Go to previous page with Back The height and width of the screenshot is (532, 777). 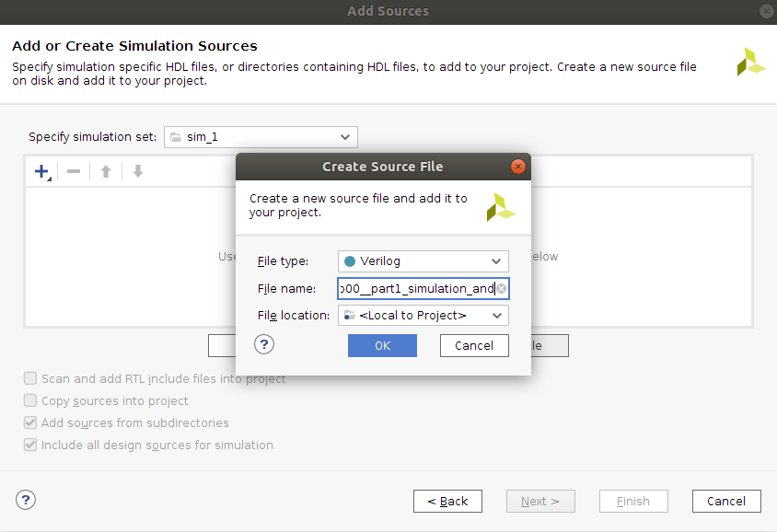[x=447, y=502]
